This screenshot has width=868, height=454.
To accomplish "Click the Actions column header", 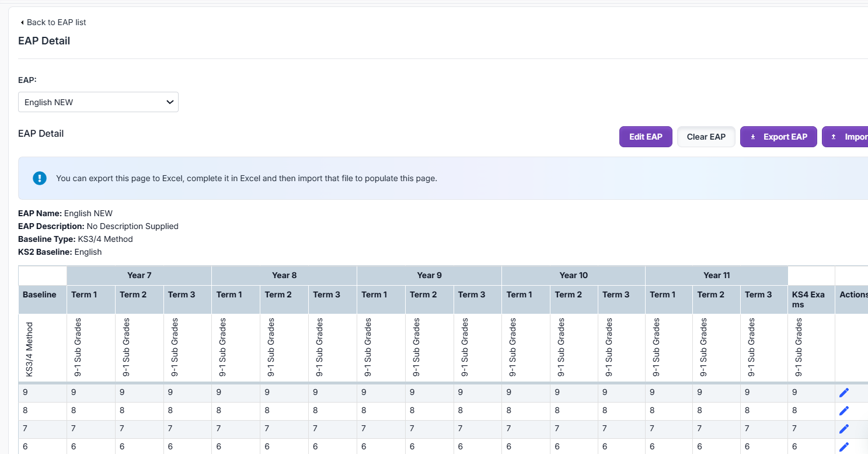I will point(852,300).
